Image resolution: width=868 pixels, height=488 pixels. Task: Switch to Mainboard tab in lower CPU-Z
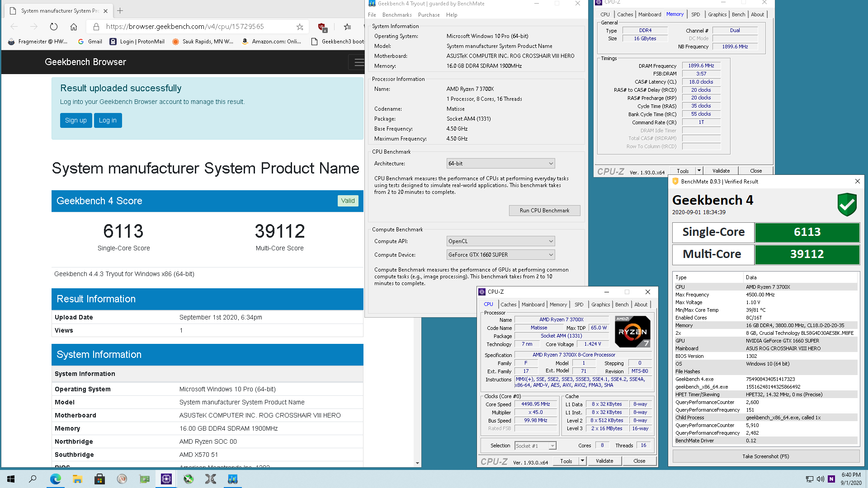[x=533, y=305]
